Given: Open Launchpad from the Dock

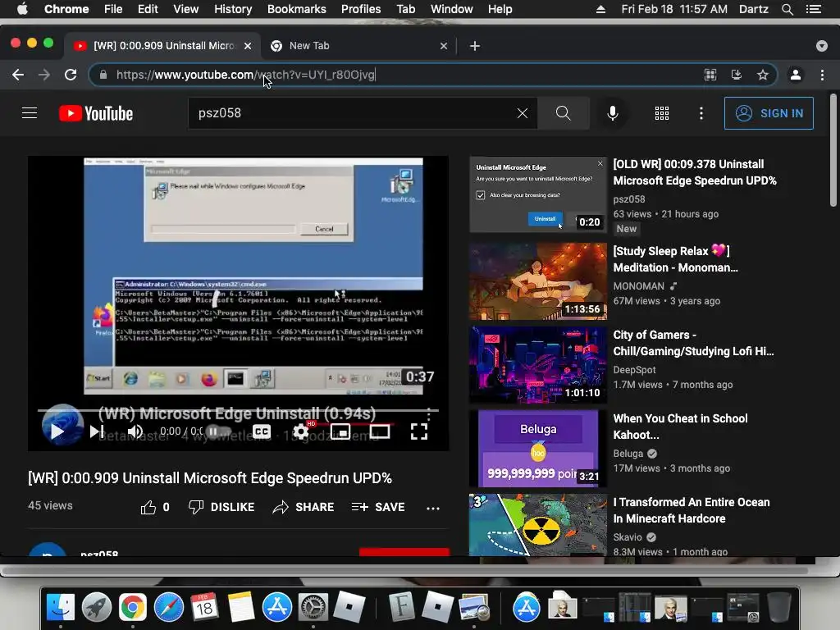Looking at the screenshot, I should click(x=97, y=608).
